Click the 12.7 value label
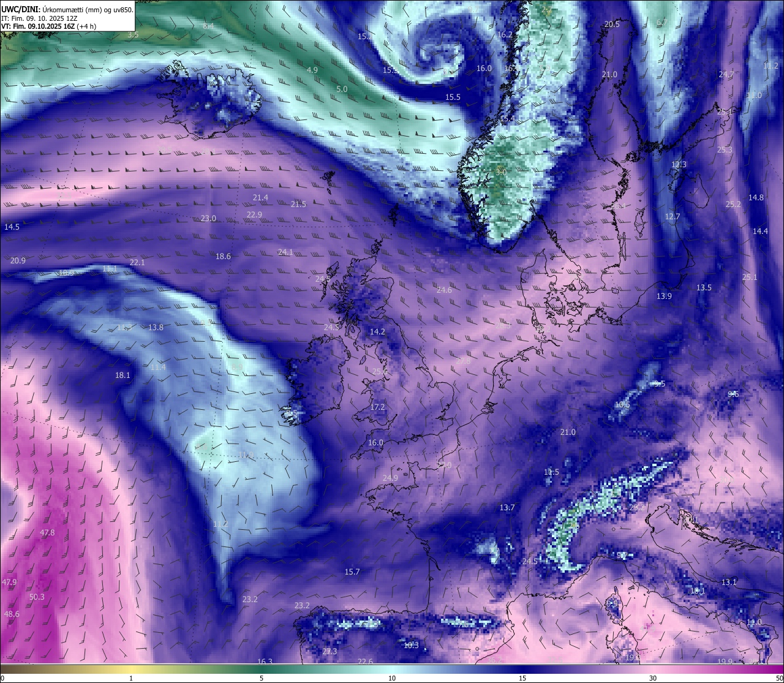Image resolution: width=784 pixels, height=683 pixels. [x=673, y=216]
